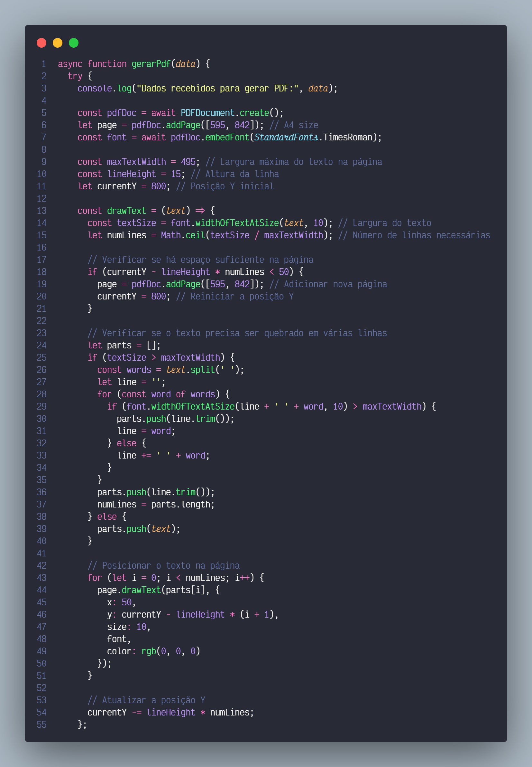The image size is (532, 767).
Task: Click the red close window dot
Action: click(x=41, y=43)
